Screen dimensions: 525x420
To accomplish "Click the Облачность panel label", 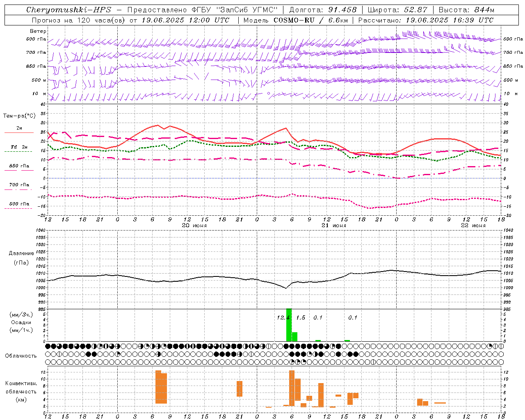I will 21,356.
